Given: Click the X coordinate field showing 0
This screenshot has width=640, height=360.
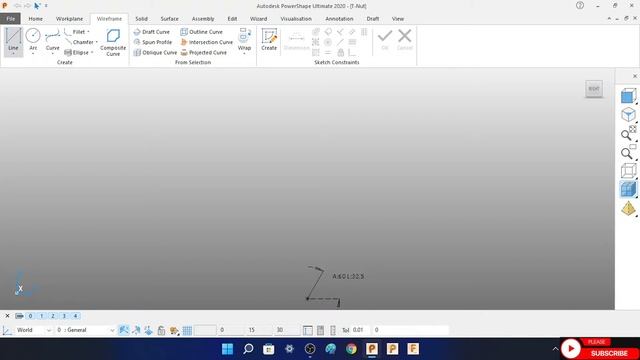Looking at the screenshot, I should coord(231,330).
